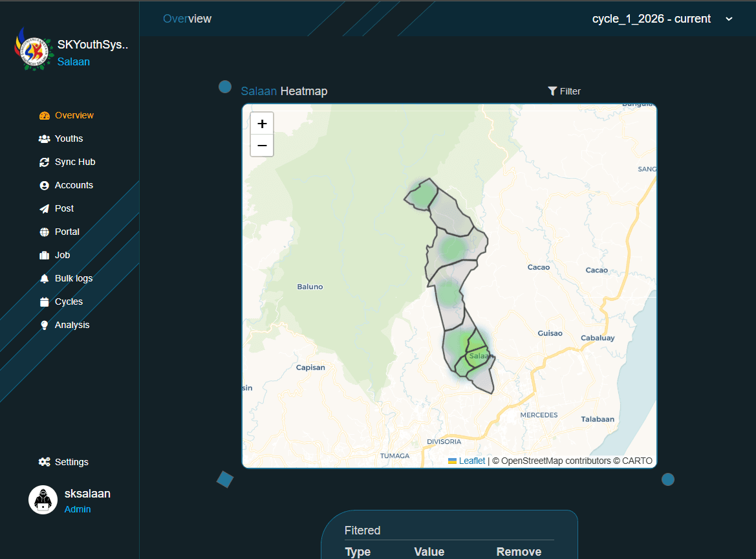This screenshot has width=756, height=559.
Task: Click the Job briefcase icon
Action: (45, 255)
